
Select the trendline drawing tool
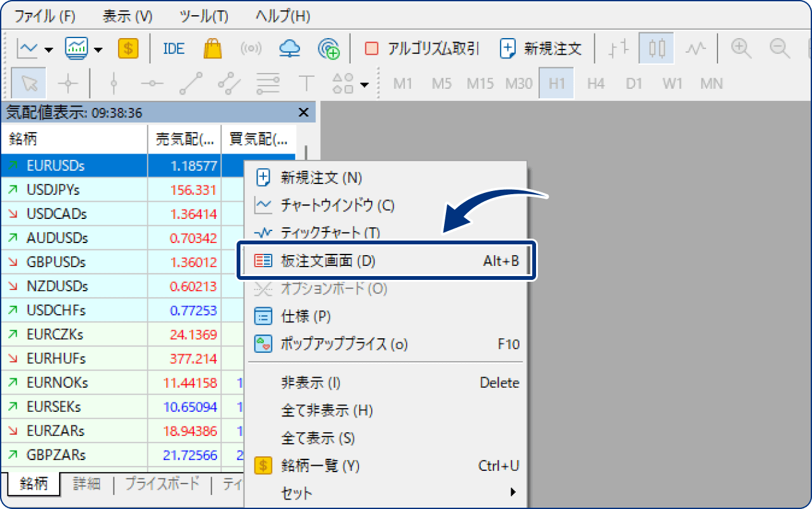(x=190, y=83)
